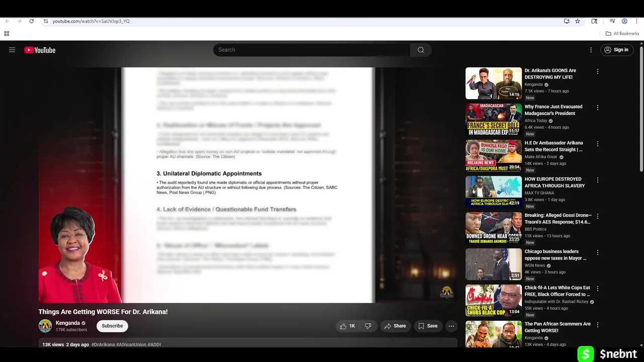The image size is (644, 362).
Task: Open thumbnail of Dr. Arikana's GOONS video
Action: 494,83
